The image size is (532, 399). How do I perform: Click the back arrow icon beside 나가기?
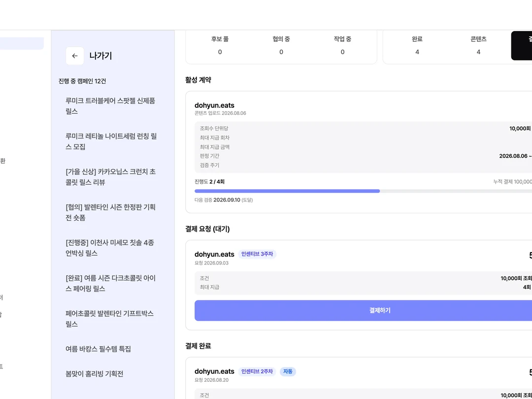(x=75, y=56)
